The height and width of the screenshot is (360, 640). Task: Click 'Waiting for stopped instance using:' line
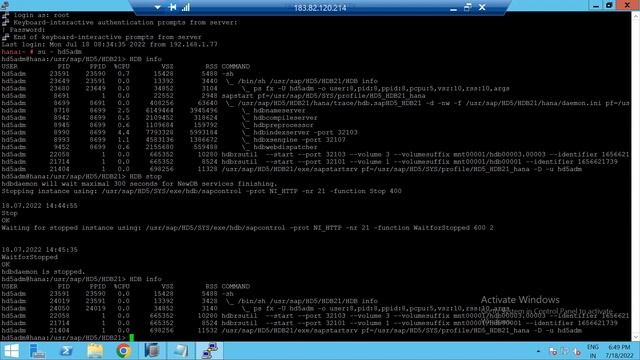247,228
